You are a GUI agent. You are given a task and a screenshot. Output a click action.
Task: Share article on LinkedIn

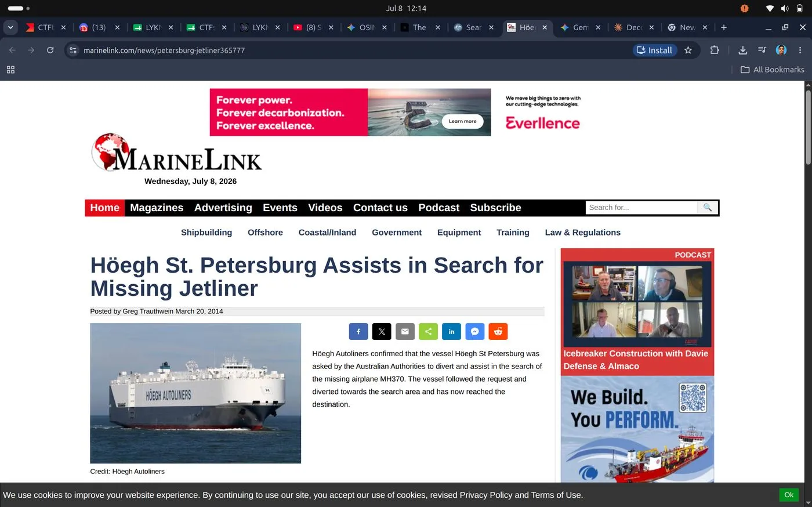tap(451, 332)
